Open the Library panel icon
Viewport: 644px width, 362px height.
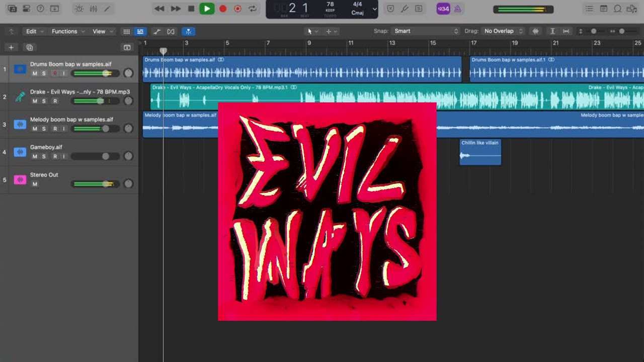click(x=13, y=9)
